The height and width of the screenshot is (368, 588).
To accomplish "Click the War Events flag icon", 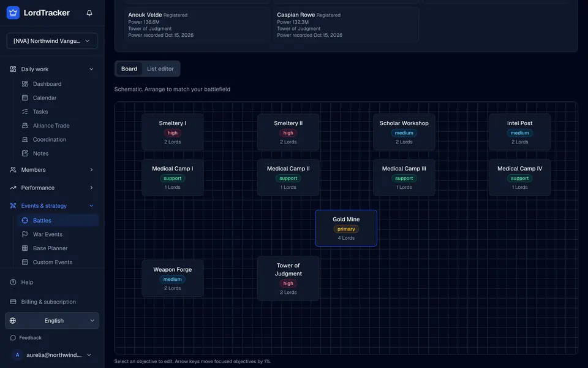I will coord(24,234).
